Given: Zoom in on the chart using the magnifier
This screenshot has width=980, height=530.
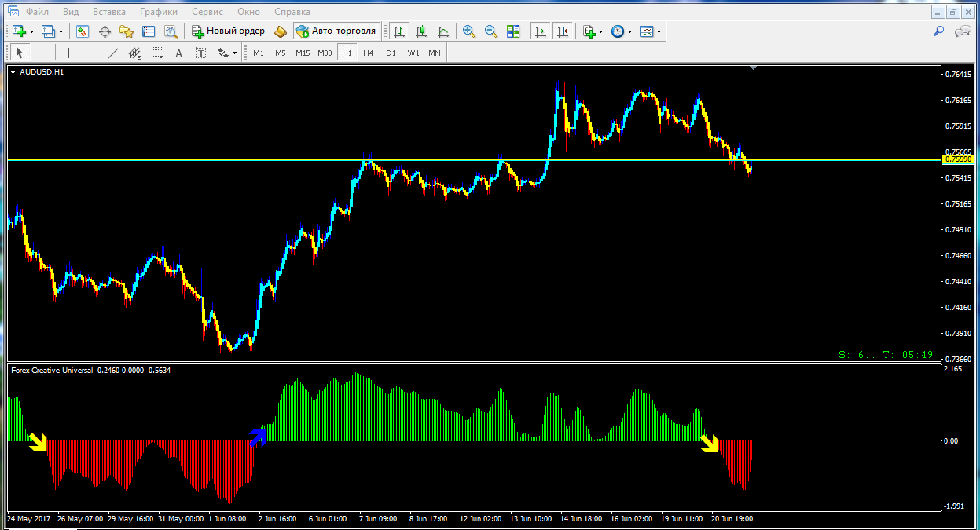Looking at the screenshot, I should pos(469,31).
